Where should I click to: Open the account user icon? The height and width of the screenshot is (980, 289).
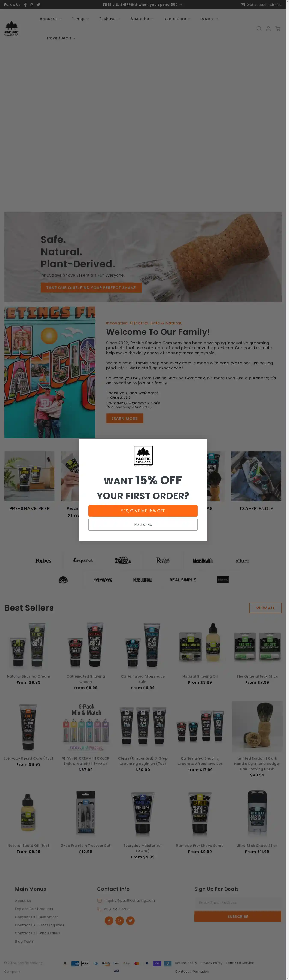268,28
